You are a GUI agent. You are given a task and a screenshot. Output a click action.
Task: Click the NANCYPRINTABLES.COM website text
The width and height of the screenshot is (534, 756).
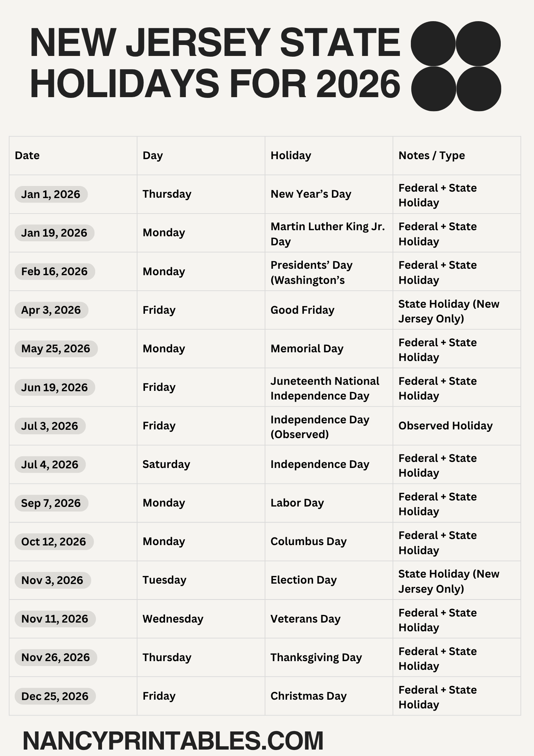pyautogui.click(x=173, y=740)
